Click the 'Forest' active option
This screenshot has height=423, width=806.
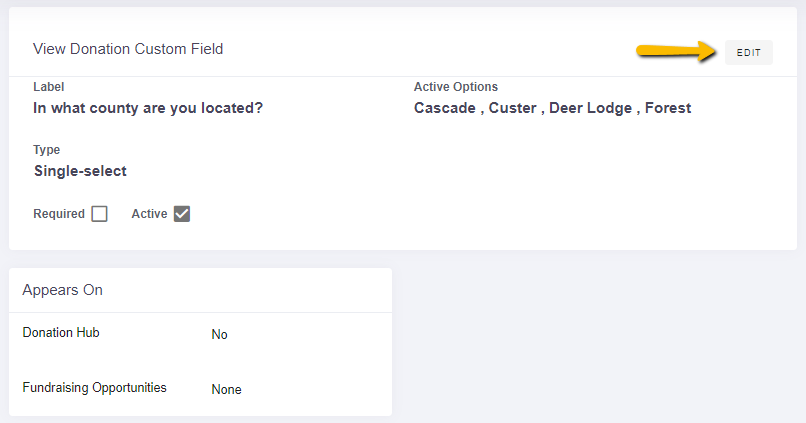pyautogui.click(x=668, y=108)
